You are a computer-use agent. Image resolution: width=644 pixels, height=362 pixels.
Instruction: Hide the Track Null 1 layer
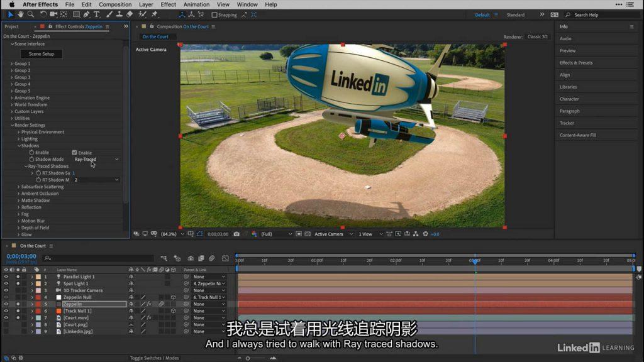tap(6, 310)
